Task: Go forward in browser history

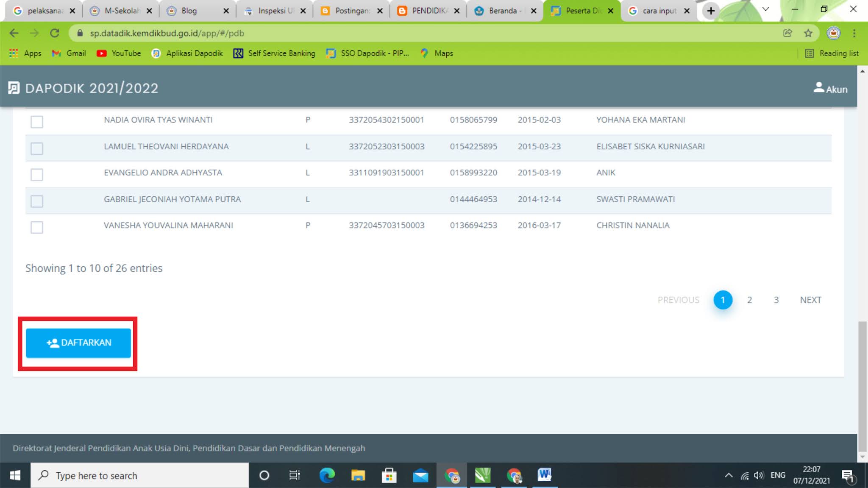Action: click(34, 33)
